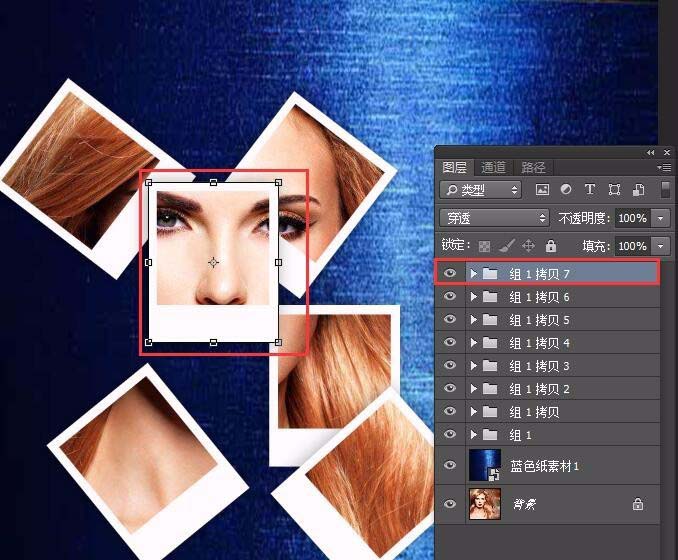Select layer name 组 1 拷贝 6

(x=539, y=297)
